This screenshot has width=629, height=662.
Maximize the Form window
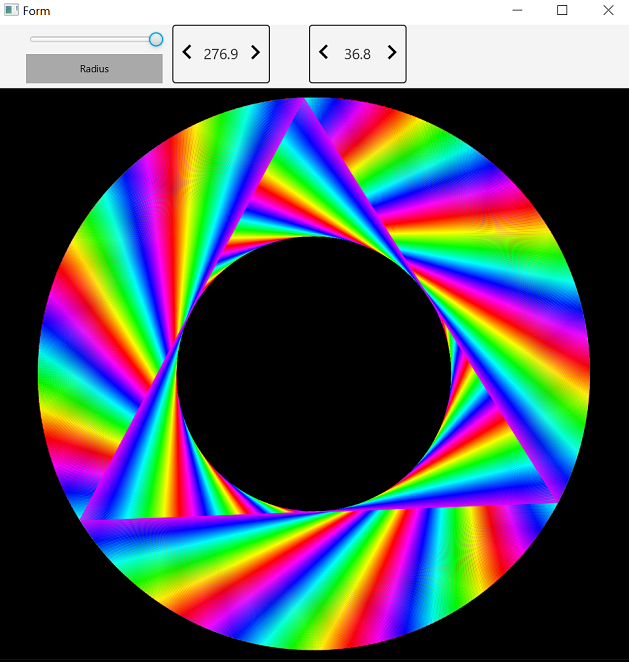pyautogui.click(x=562, y=10)
